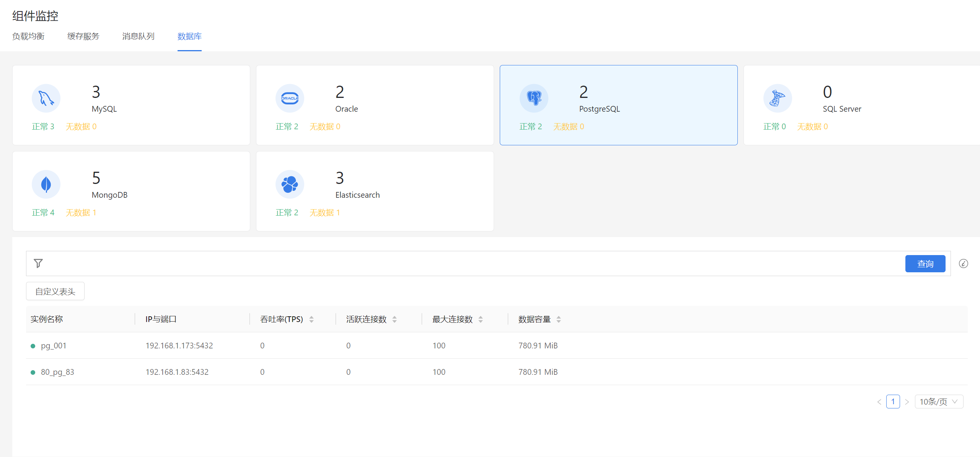This screenshot has height=457, width=980.
Task: Click 80_pg_83 max connections 100
Action: tap(439, 372)
